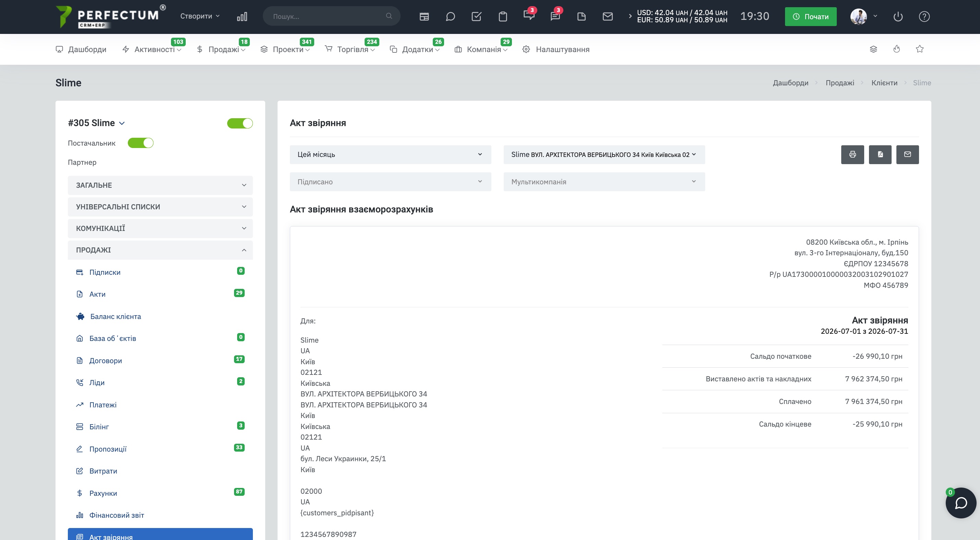Viewport: 980px width, 540px height.
Task: Open the Створити dropdown
Action: point(200,16)
